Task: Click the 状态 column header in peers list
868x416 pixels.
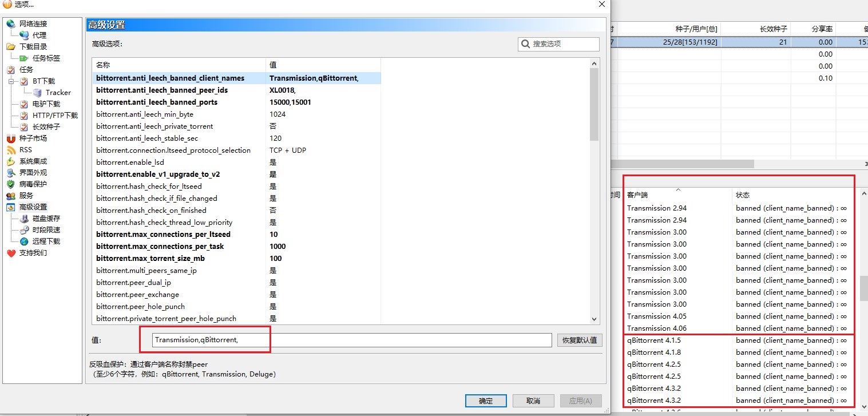Action: click(x=795, y=195)
